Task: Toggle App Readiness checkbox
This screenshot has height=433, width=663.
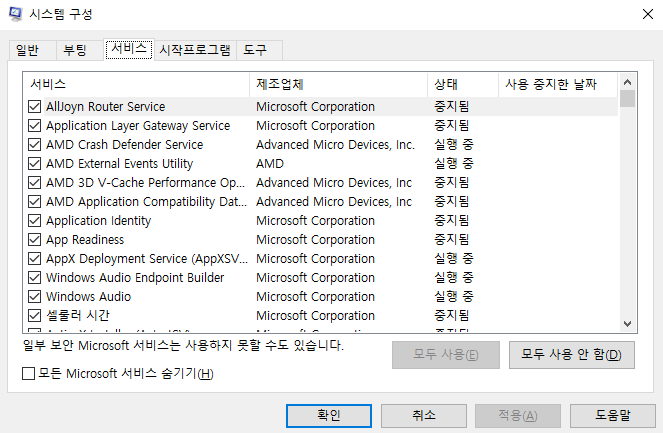Action: click(34, 240)
